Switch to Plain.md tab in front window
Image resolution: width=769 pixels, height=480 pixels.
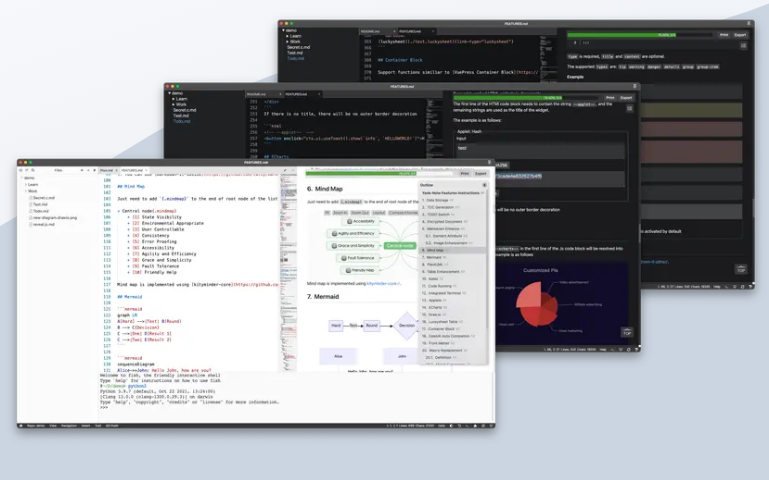click(106, 170)
